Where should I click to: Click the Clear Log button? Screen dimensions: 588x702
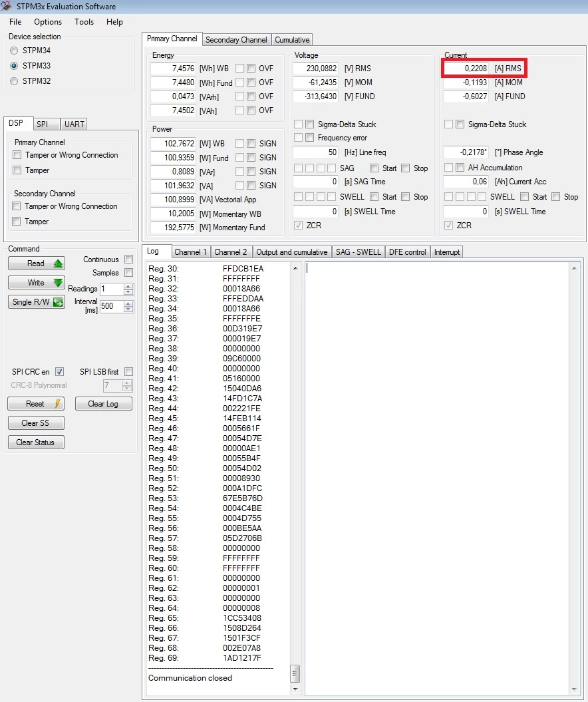[x=103, y=404]
